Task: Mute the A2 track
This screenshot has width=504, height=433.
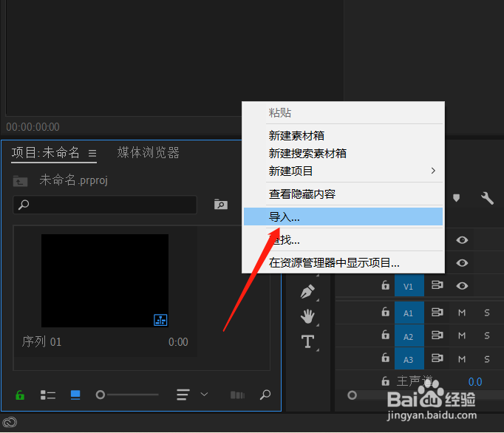Action: [x=462, y=336]
